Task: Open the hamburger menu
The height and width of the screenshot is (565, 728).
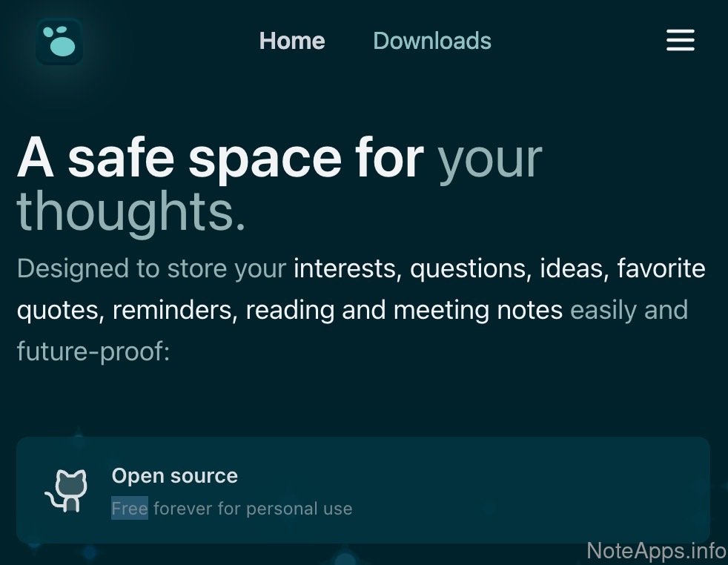Action: tap(680, 40)
